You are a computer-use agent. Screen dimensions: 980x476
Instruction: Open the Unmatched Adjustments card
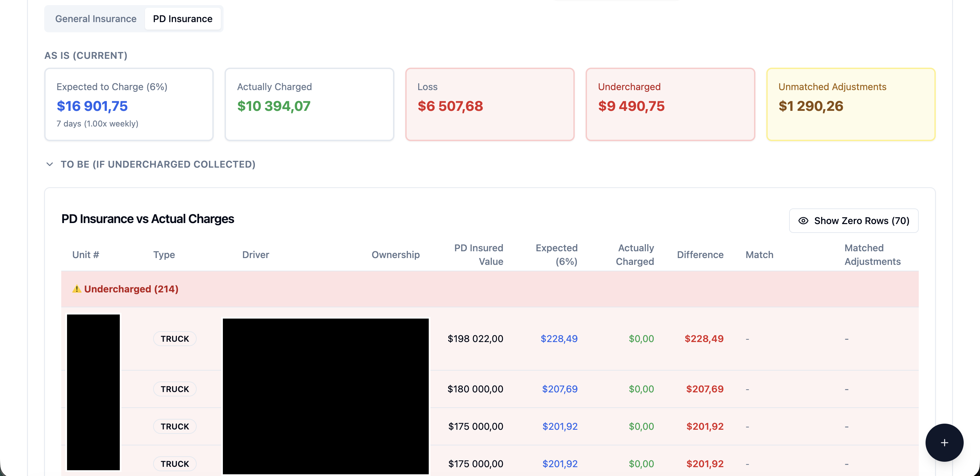pos(851,104)
